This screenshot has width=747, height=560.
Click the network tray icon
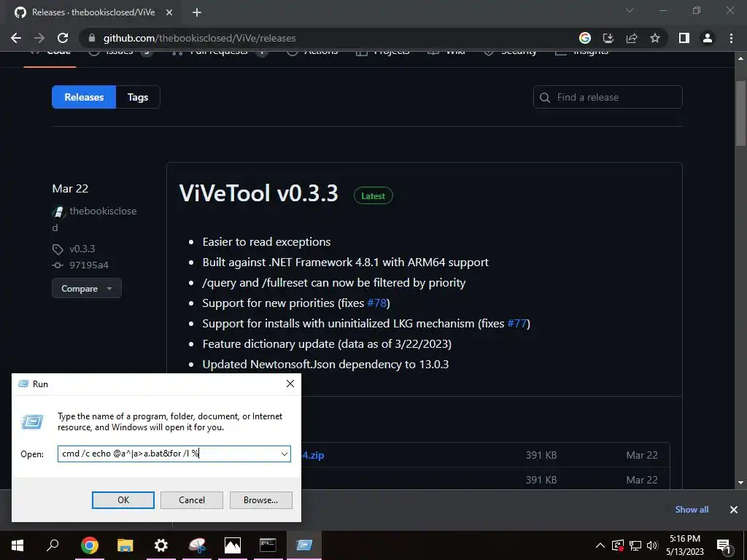pos(635,545)
